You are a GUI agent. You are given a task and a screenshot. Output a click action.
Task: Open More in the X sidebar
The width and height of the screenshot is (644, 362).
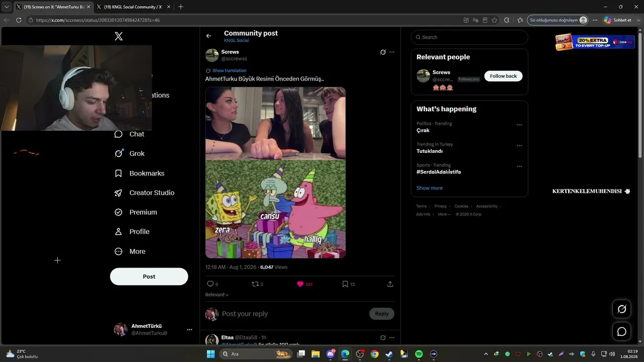(x=130, y=251)
